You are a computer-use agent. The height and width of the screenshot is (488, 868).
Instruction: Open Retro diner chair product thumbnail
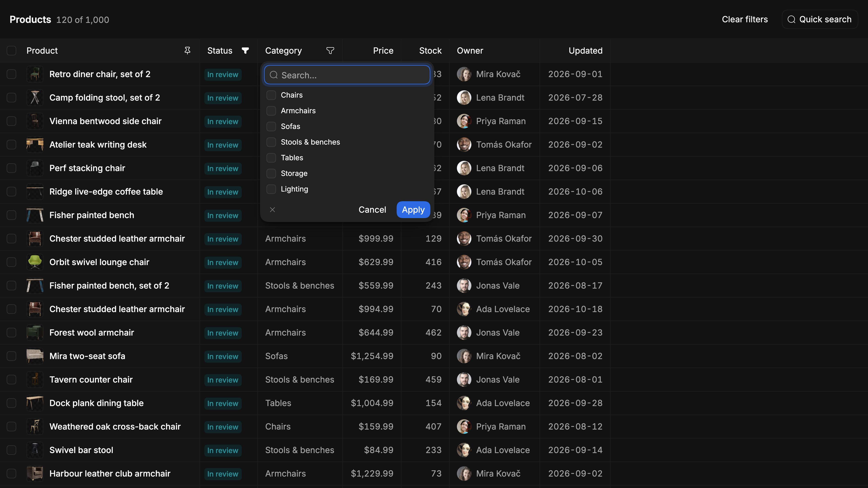(x=35, y=74)
